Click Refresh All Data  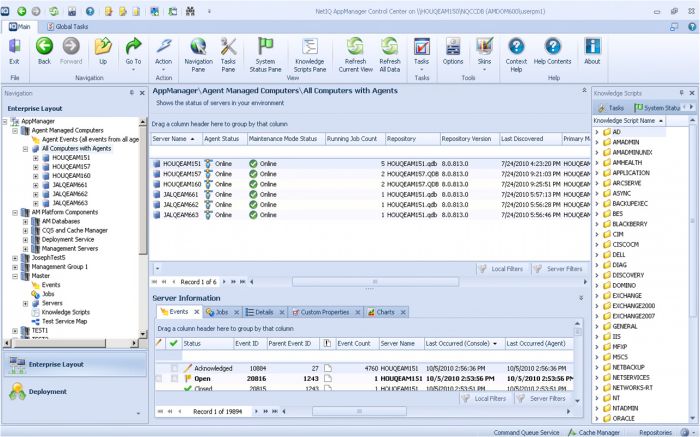[390, 54]
